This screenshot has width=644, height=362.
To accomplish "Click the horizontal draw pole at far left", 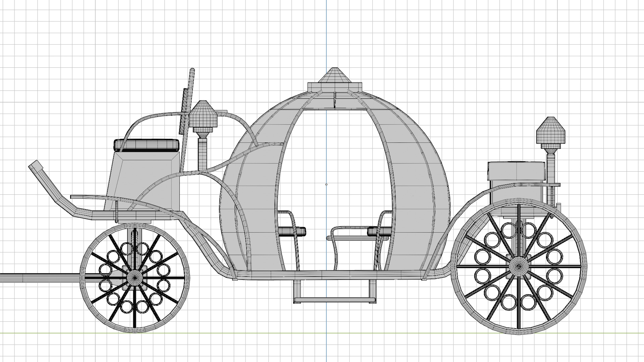I will [40, 278].
